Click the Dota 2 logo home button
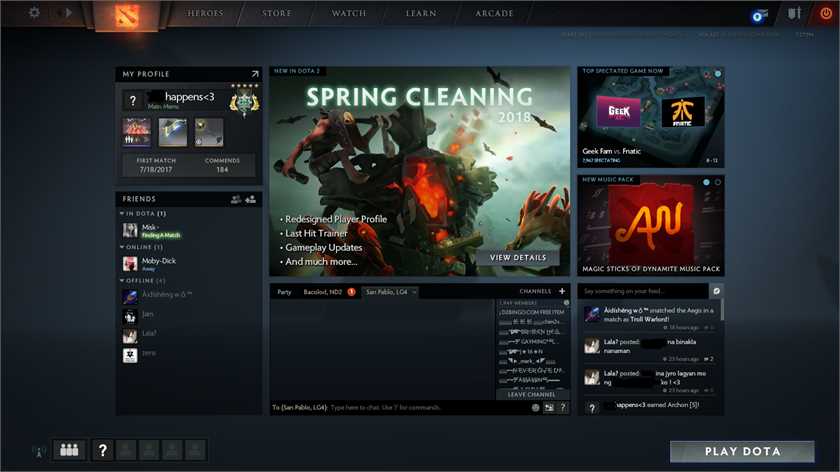 (117, 15)
